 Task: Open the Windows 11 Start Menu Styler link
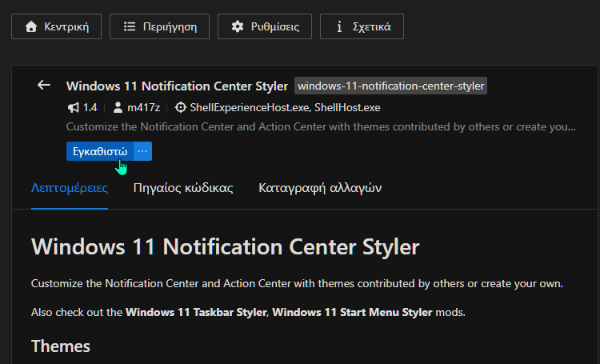(352, 312)
